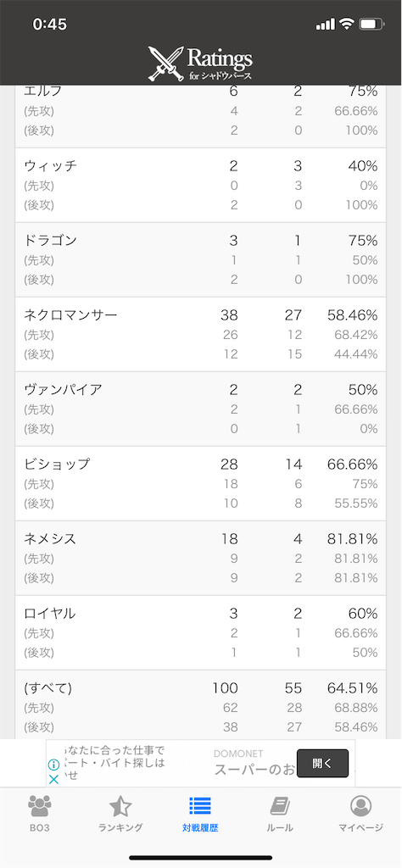402x868 pixels.
Task: Select the ビショップ class row
Action: tap(200, 483)
